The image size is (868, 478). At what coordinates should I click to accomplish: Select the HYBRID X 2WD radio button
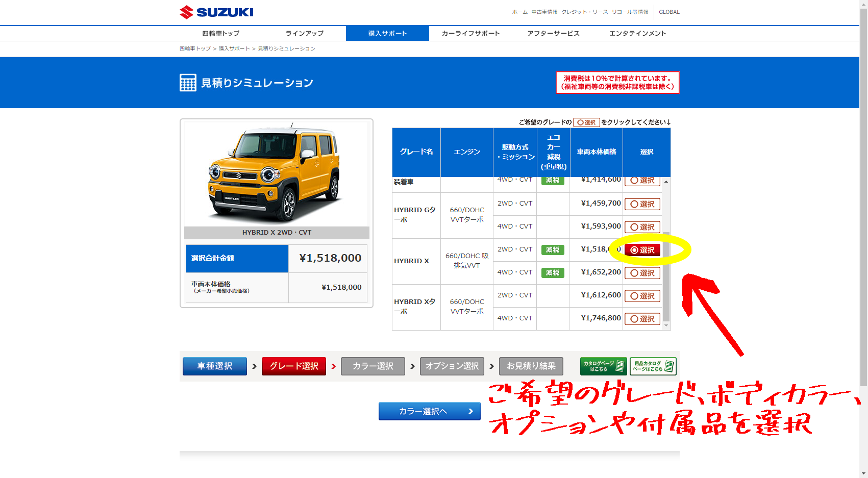[642, 250]
